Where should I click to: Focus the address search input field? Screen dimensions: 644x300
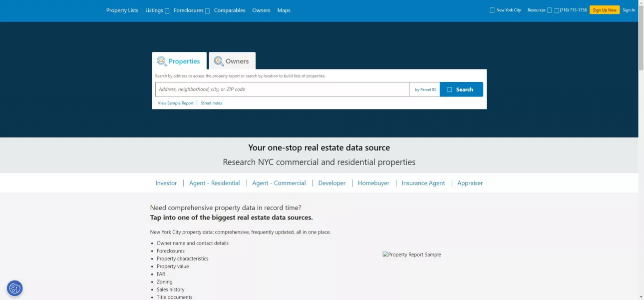282,89
